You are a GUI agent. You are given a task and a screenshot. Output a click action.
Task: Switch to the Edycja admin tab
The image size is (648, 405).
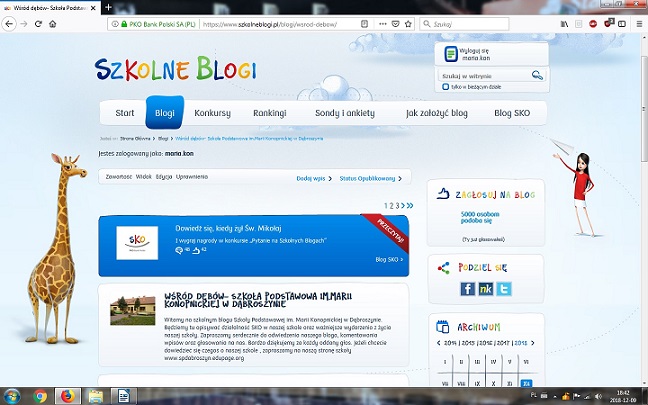164,176
